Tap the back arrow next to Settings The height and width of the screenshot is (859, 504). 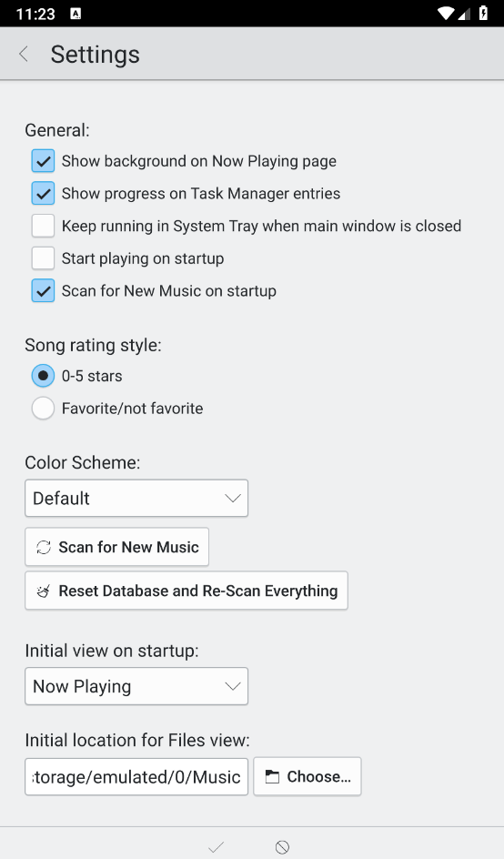[x=24, y=55]
